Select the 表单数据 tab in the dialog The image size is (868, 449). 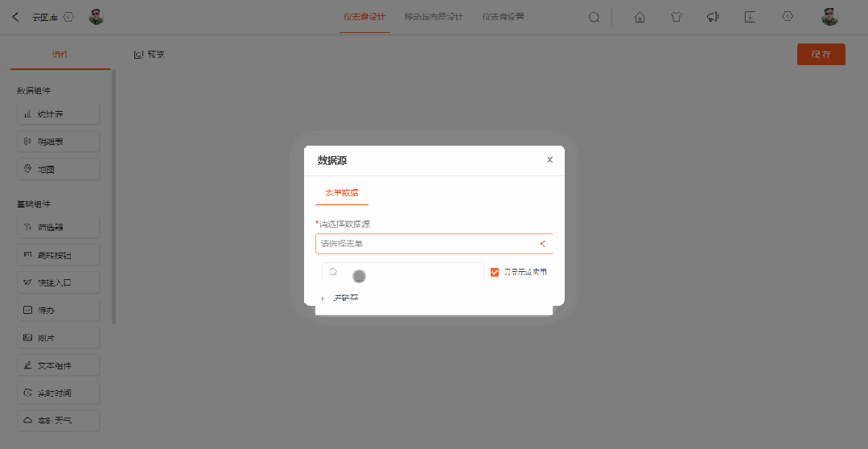[x=342, y=193]
